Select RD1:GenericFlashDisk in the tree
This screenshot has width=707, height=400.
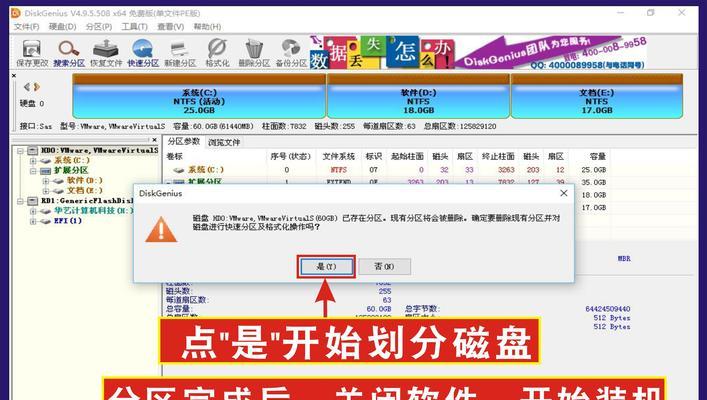(87, 201)
